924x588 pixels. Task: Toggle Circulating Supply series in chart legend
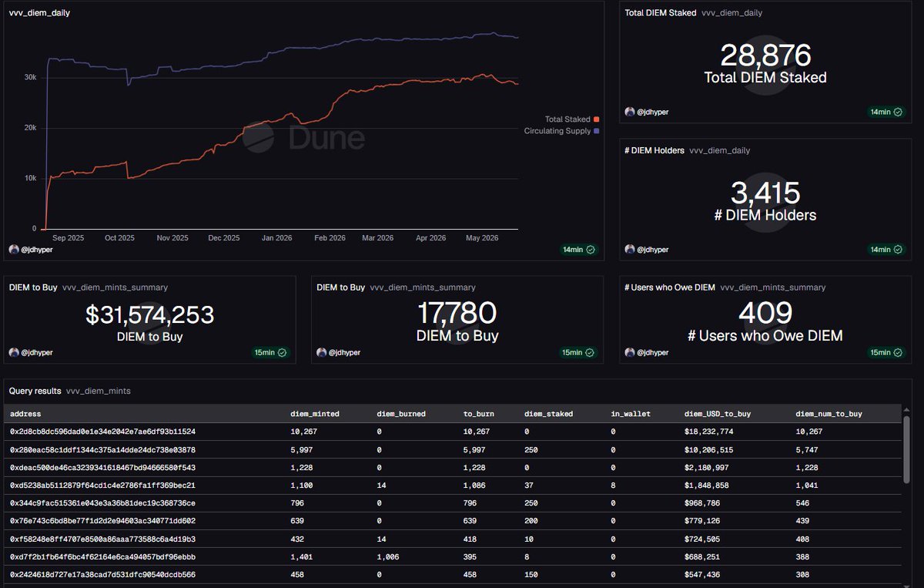pos(561,131)
